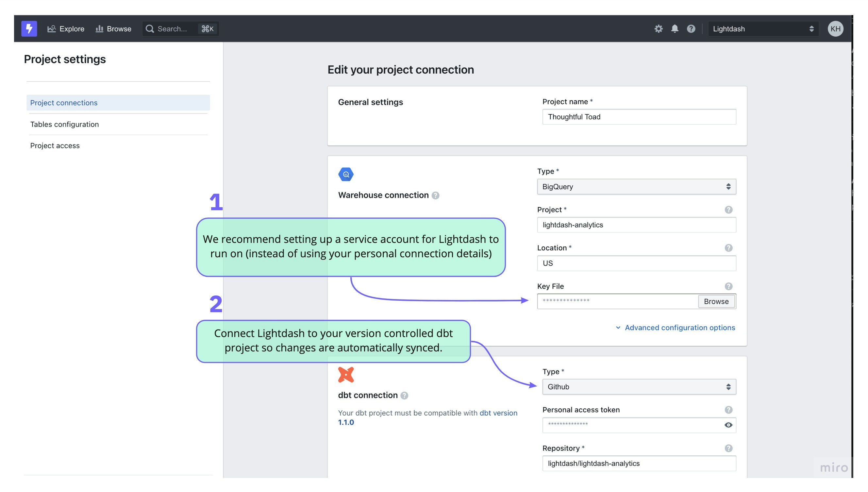Open the dbt Type Github dropdown
The width and height of the screenshot is (868, 492).
pos(639,386)
